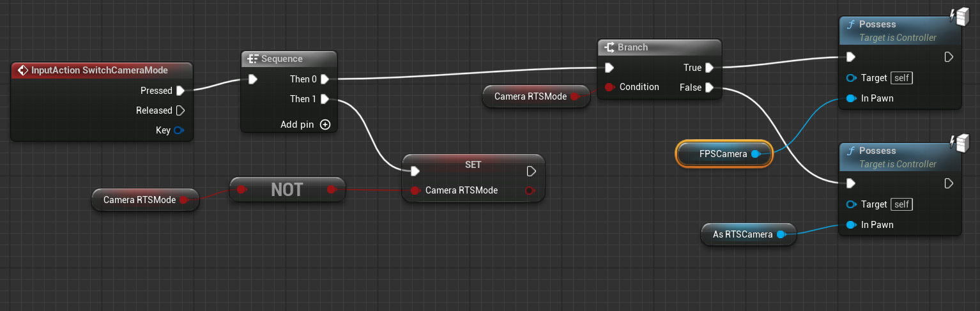The image size is (980, 311).
Task: Click the Sequence node input exec pin
Action: [253, 79]
